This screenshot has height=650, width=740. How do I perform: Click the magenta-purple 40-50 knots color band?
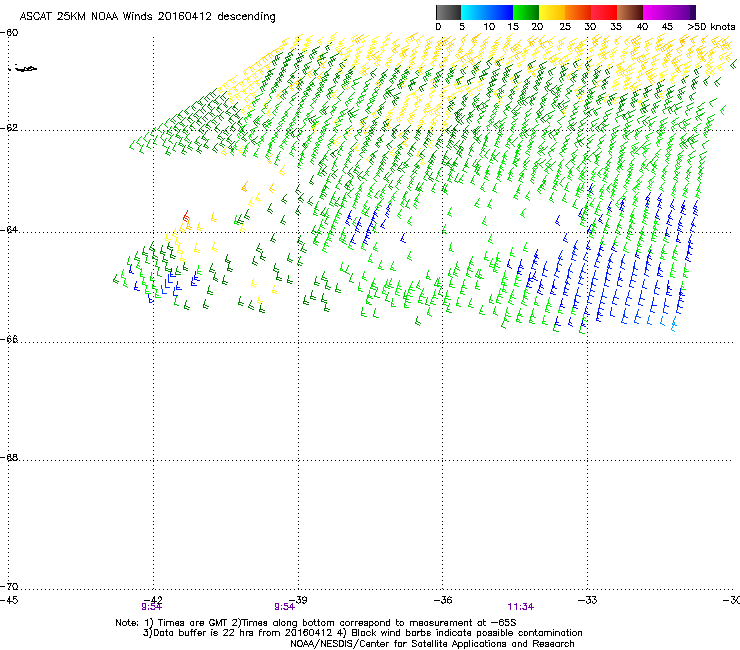pos(669,12)
